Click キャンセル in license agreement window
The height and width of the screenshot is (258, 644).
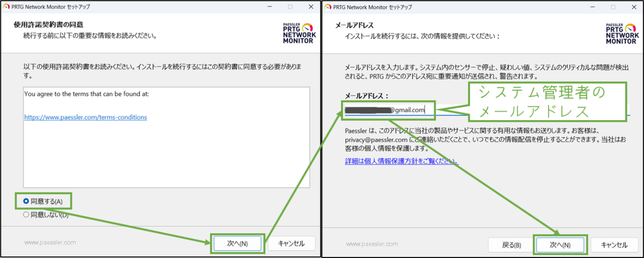point(291,244)
